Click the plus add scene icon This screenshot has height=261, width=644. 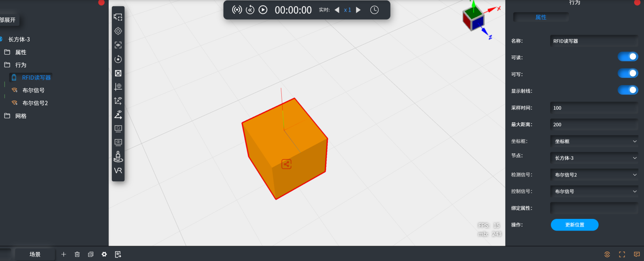(64, 254)
